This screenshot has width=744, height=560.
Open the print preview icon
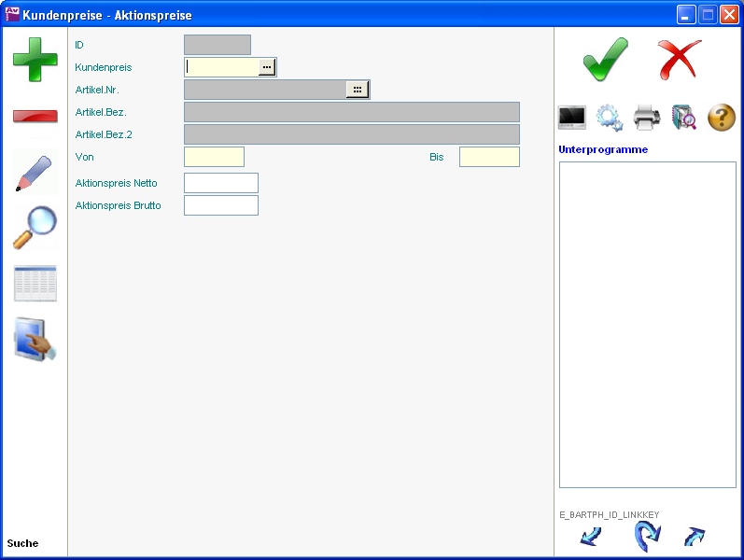tap(684, 118)
